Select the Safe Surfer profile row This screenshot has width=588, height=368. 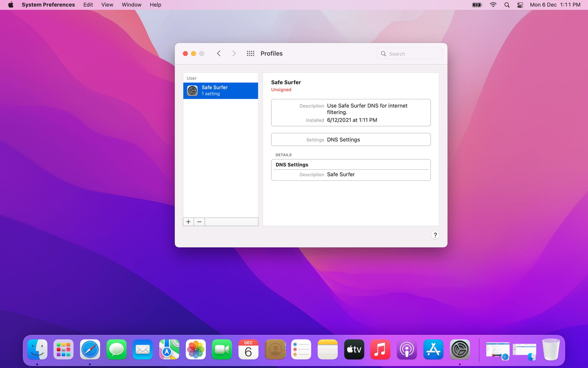pos(220,91)
